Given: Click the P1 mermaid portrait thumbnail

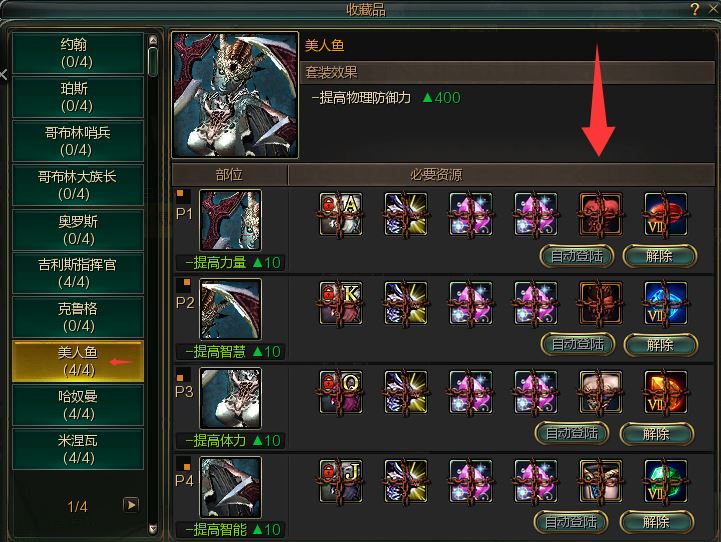Looking at the screenshot, I should pyautogui.click(x=230, y=220).
